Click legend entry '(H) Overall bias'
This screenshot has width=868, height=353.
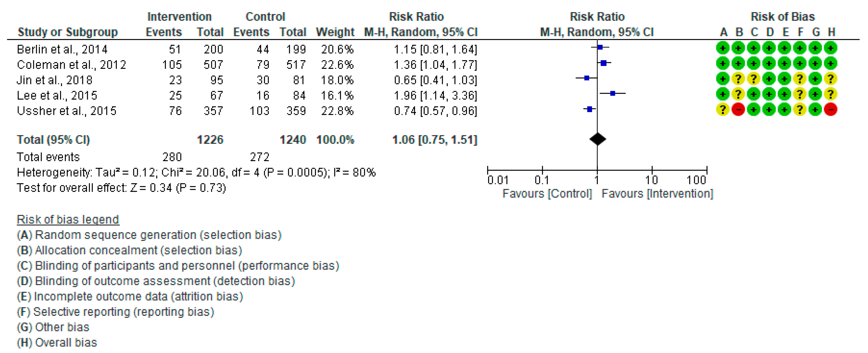57,343
